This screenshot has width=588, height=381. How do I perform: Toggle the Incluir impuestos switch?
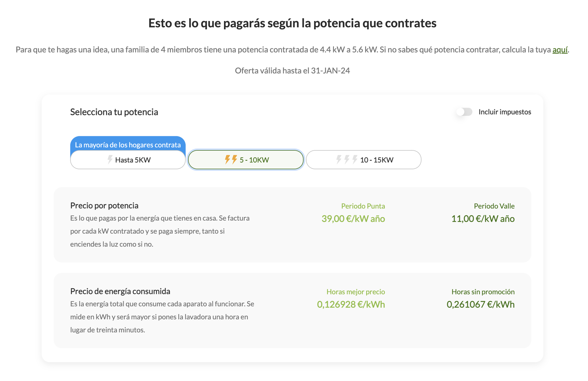click(x=464, y=112)
